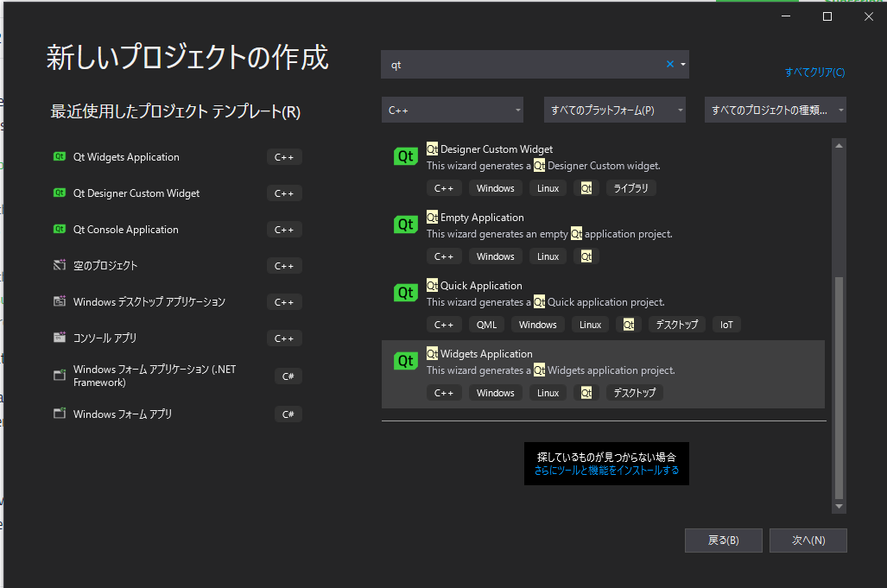Click the コンソール アプリ template icon
The height and width of the screenshot is (588, 887).
(x=60, y=338)
